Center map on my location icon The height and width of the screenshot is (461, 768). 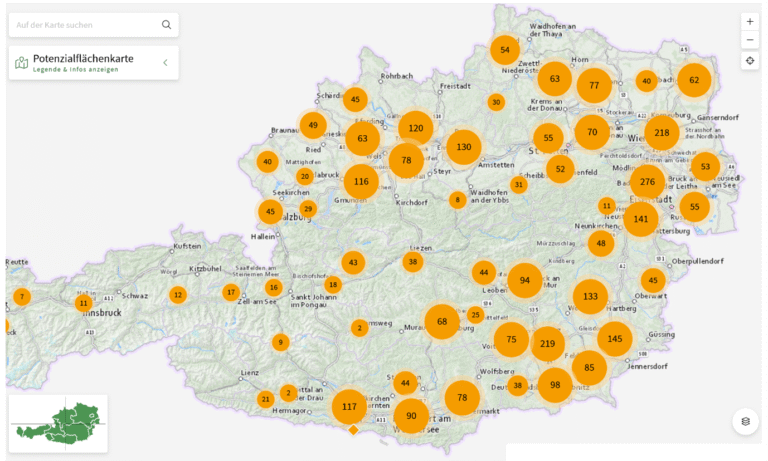[750, 62]
